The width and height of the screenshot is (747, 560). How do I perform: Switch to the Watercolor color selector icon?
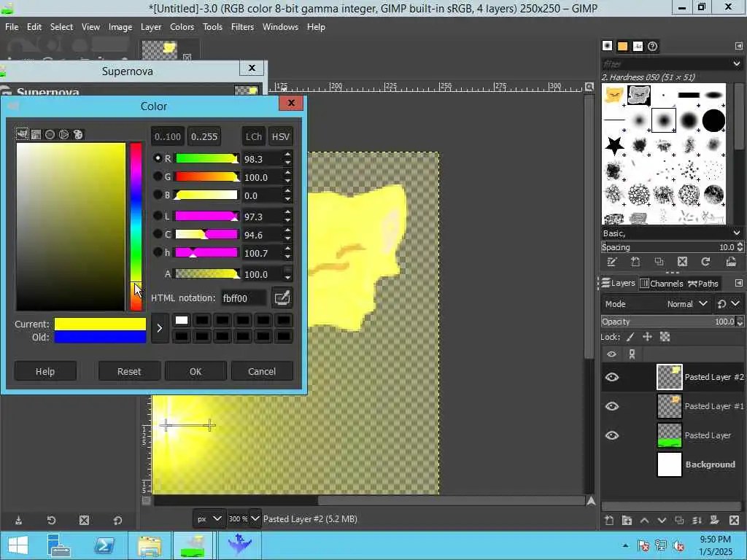[x=50, y=134]
